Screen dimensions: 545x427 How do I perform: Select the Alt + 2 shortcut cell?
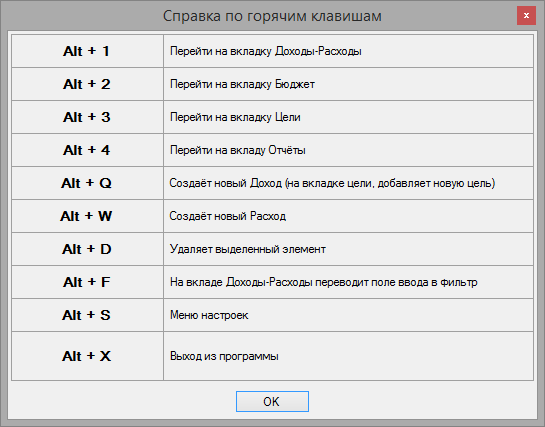[87, 84]
